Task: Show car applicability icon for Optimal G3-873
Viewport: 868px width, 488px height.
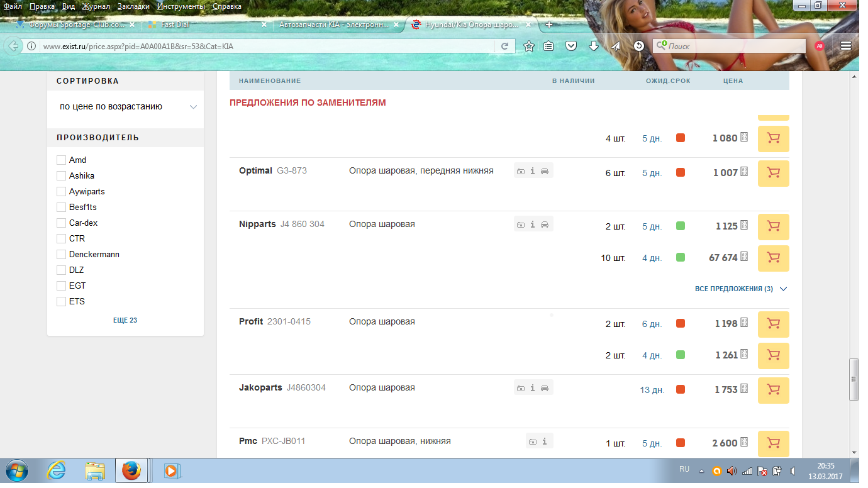Action: click(x=545, y=171)
